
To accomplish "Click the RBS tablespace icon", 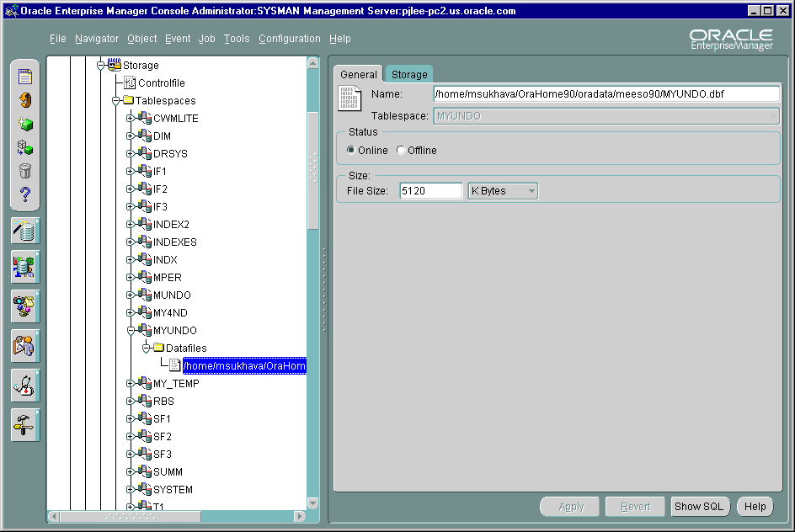I will (x=145, y=401).
